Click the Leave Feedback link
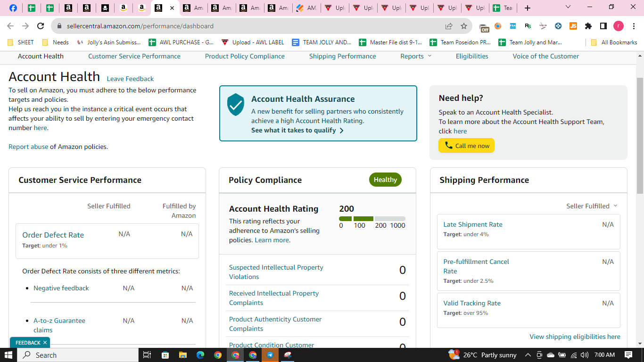 click(x=130, y=79)
